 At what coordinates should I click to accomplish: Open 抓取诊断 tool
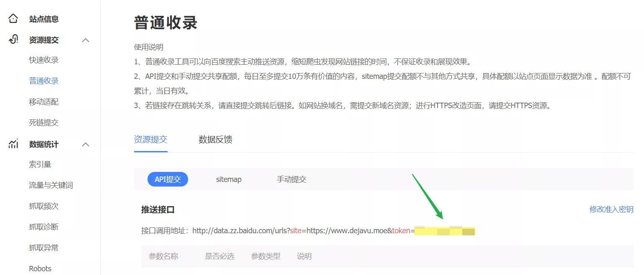point(43,227)
